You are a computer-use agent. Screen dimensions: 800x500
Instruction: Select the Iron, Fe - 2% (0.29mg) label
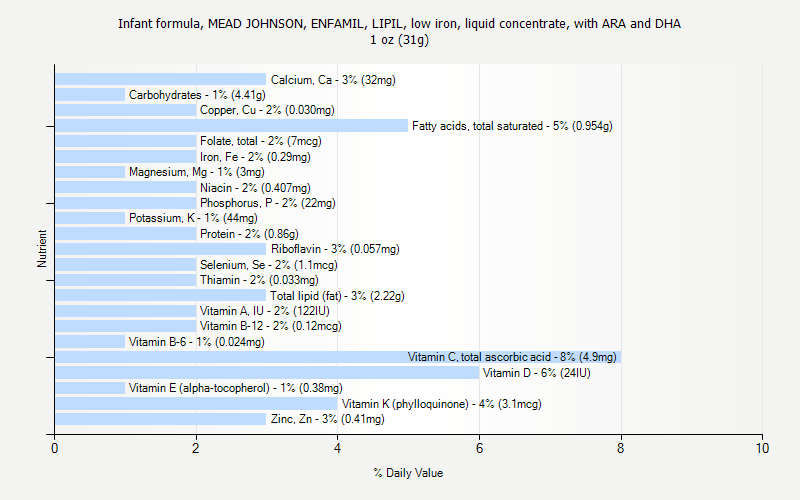click(x=255, y=157)
